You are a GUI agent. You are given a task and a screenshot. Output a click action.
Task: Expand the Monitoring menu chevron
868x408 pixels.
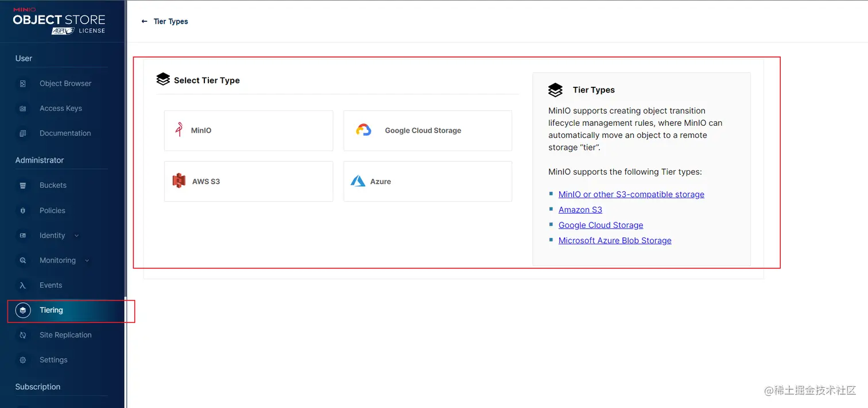(87, 260)
